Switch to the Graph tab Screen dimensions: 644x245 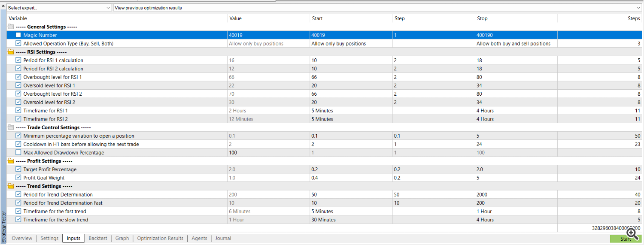click(x=122, y=238)
